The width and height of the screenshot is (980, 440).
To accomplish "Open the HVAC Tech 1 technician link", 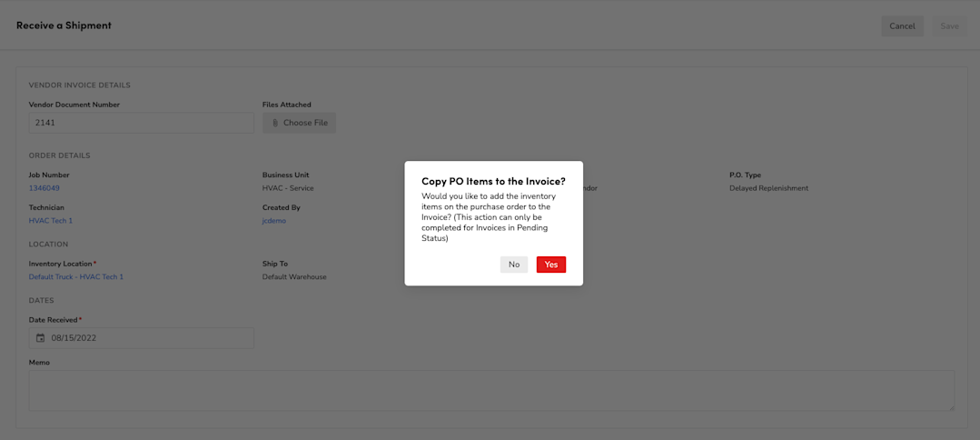I will tap(51, 221).
